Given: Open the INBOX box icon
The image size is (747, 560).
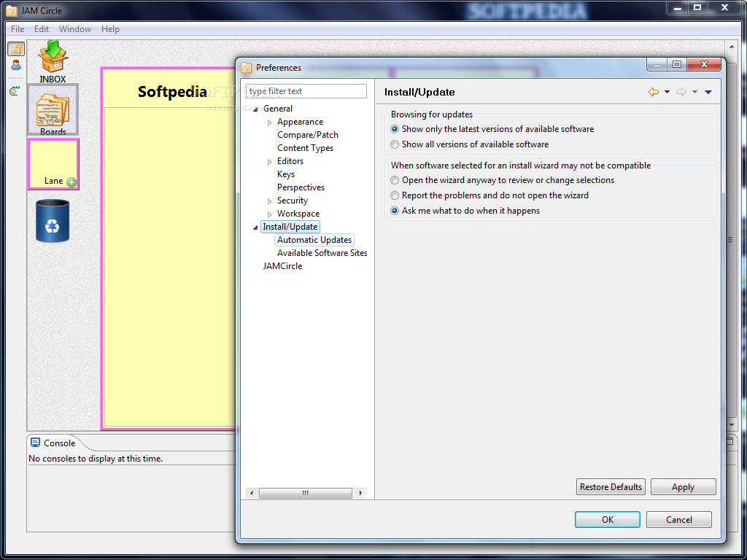Looking at the screenshot, I should [x=53, y=57].
